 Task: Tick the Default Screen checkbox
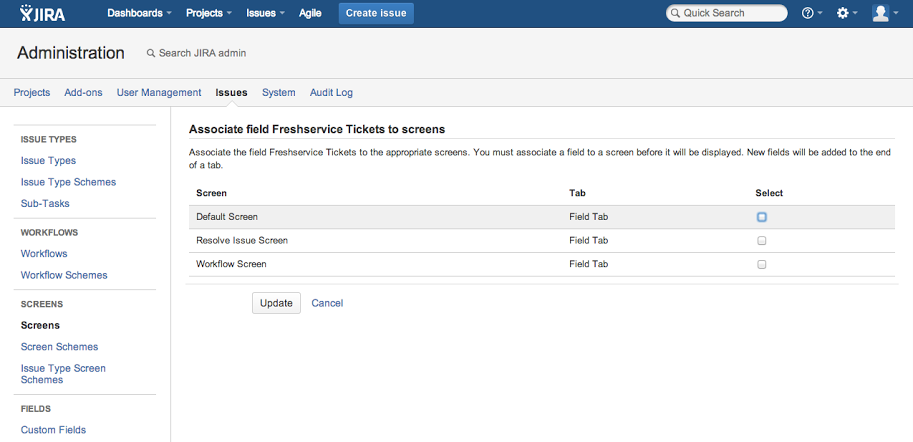point(762,217)
